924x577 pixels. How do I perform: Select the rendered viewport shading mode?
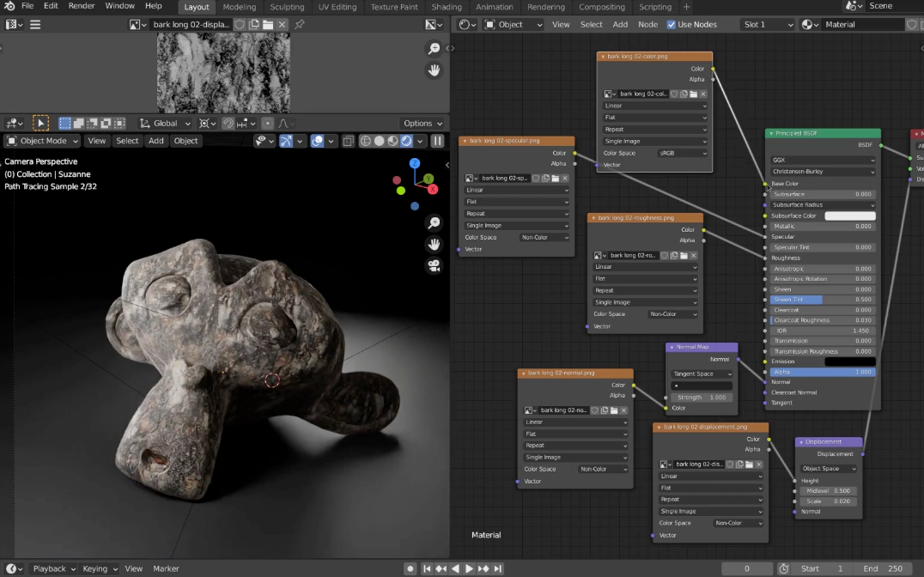[x=407, y=141]
